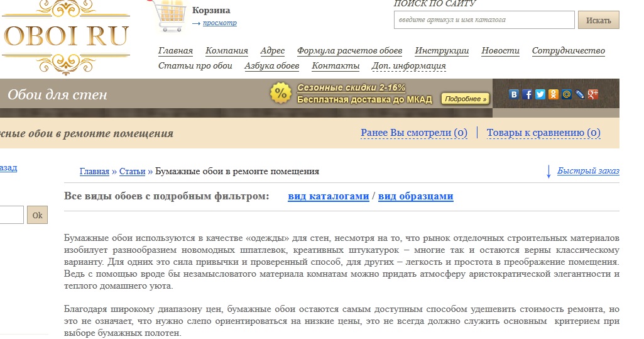
Task: Click the Корзина label
Action: pos(211,10)
